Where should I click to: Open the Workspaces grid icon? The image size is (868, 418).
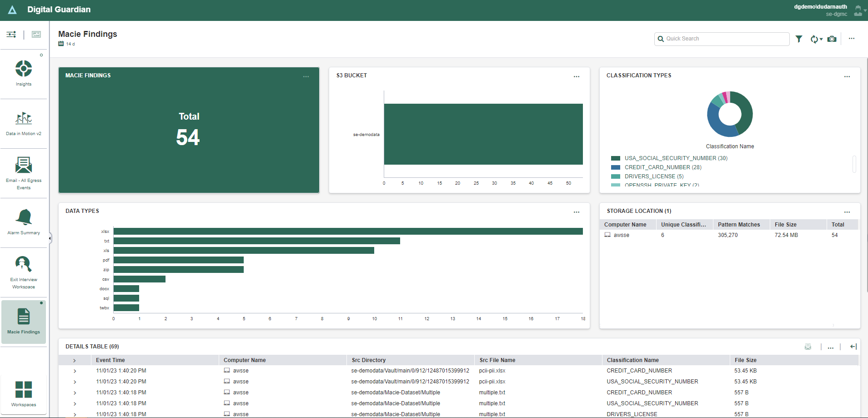click(x=24, y=390)
